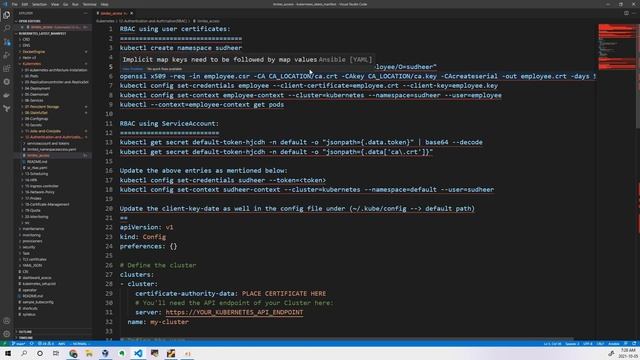This screenshot has width=640, height=360.
Task: Open the Terminal menu
Action: (x=89, y=4)
